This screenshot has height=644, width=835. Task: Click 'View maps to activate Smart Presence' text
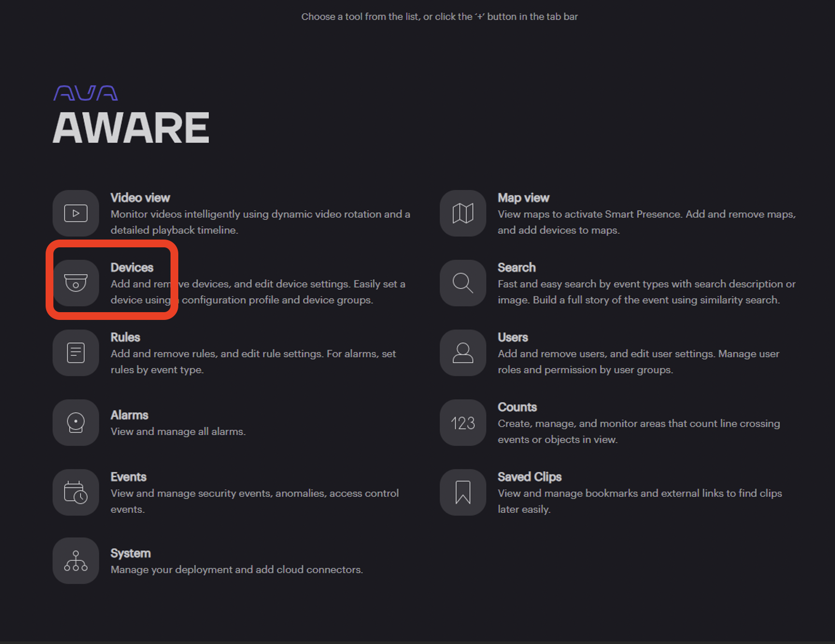[646, 222]
